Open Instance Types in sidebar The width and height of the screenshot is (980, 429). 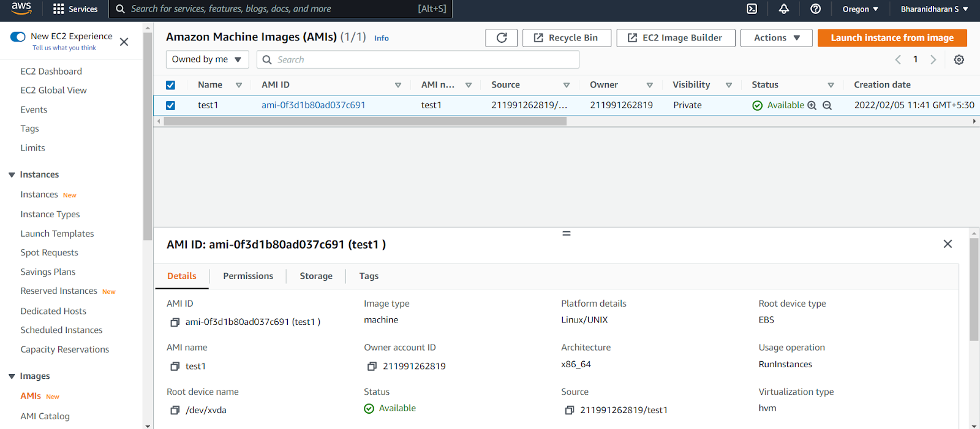coord(50,215)
